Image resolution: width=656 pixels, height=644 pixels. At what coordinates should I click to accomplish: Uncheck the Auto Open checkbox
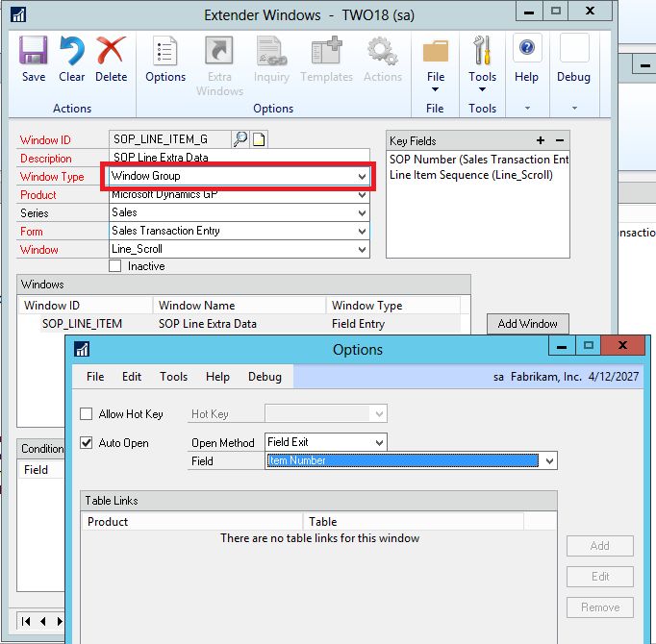[x=86, y=443]
